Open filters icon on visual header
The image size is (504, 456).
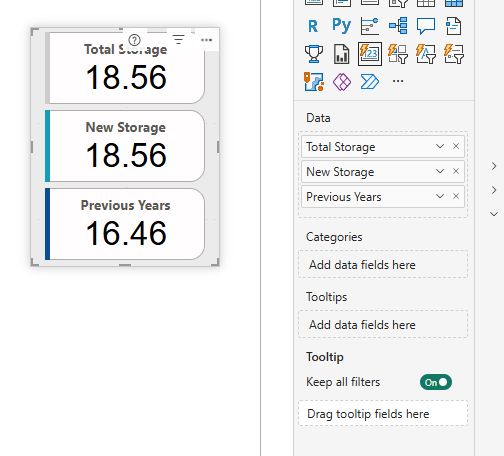pyautogui.click(x=179, y=40)
